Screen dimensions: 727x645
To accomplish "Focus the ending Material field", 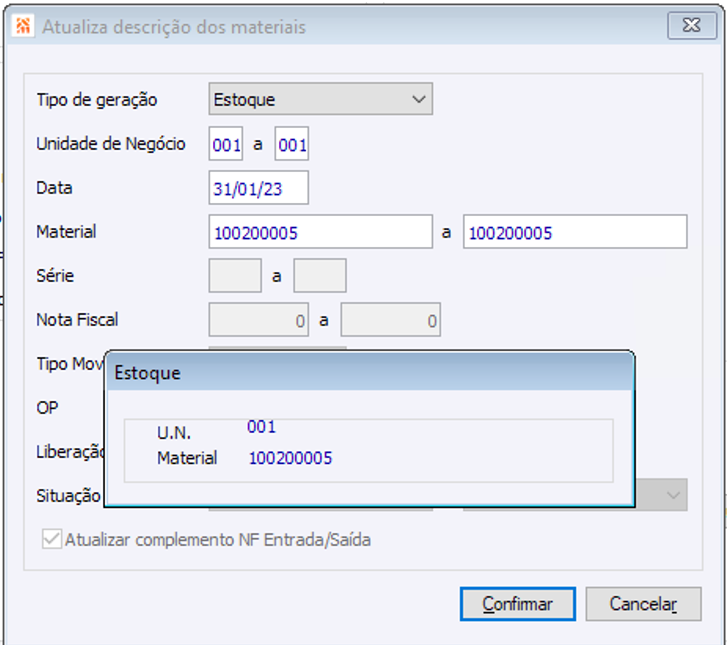I will click(x=575, y=232).
